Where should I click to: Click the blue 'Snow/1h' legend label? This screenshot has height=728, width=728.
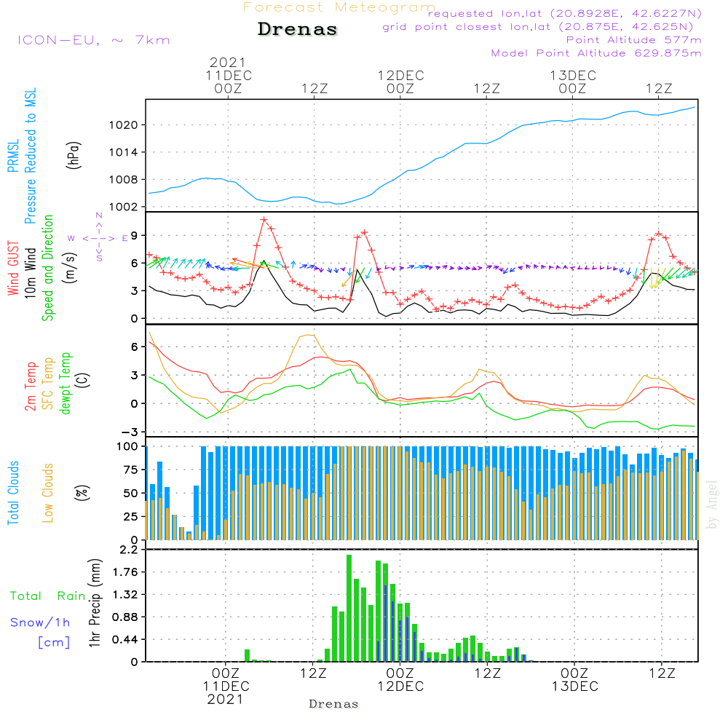coord(40,622)
